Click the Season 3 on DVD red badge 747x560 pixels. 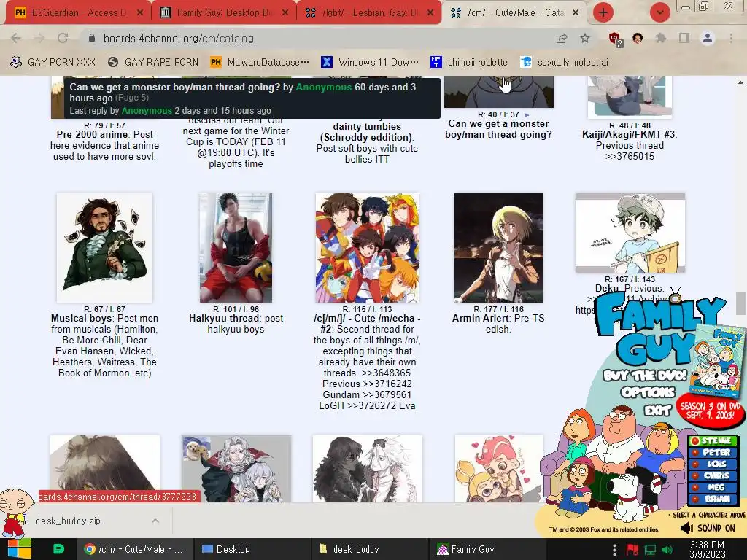[710, 411]
